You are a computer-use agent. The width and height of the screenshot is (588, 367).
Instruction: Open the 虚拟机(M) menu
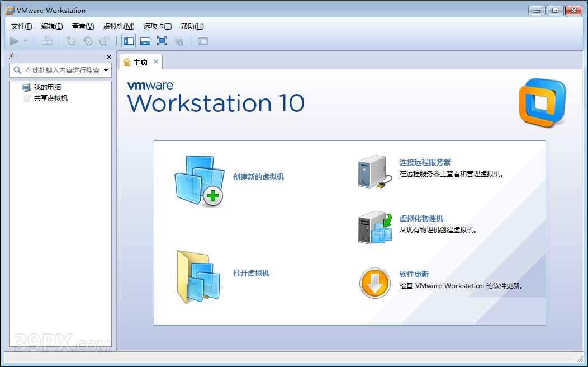pos(118,26)
